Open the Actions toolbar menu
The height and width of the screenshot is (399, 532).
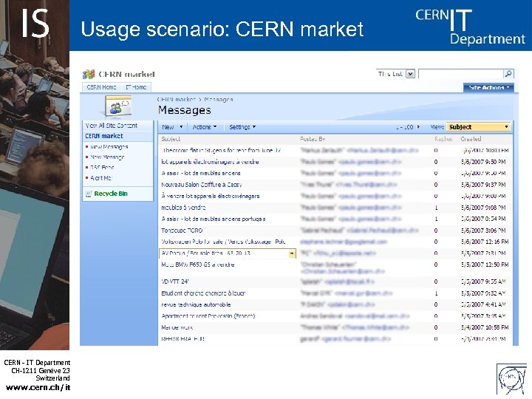click(204, 127)
